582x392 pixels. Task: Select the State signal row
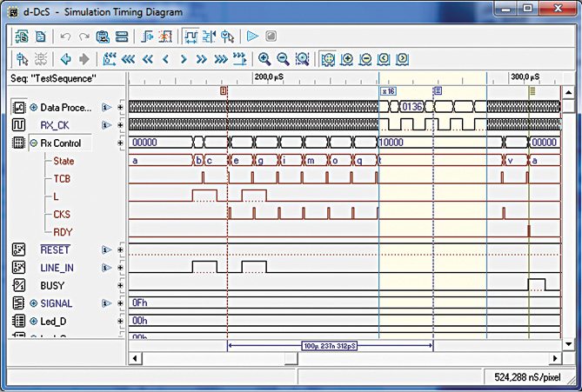point(64,161)
